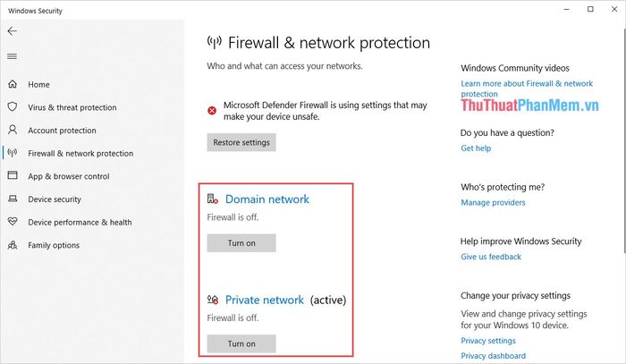The width and height of the screenshot is (626, 364).
Task: Open the Private network link
Action: pyautogui.click(x=265, y=300)
